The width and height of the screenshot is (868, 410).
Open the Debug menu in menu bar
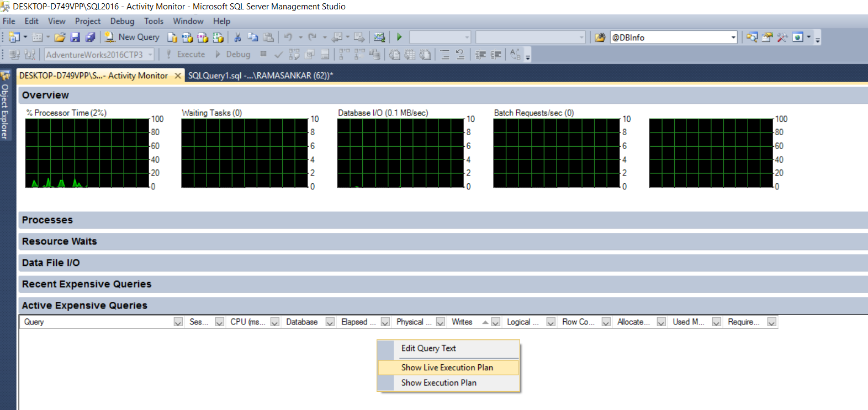[122, 21]
